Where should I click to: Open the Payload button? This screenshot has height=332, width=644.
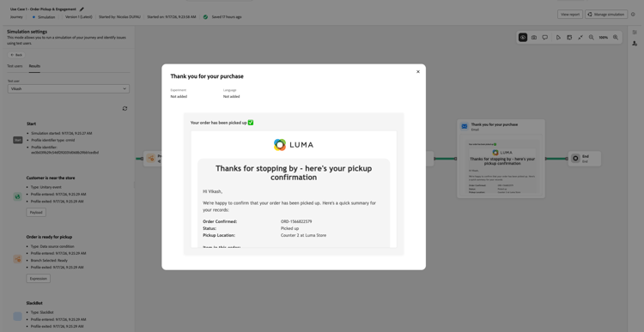pos(36,212)
